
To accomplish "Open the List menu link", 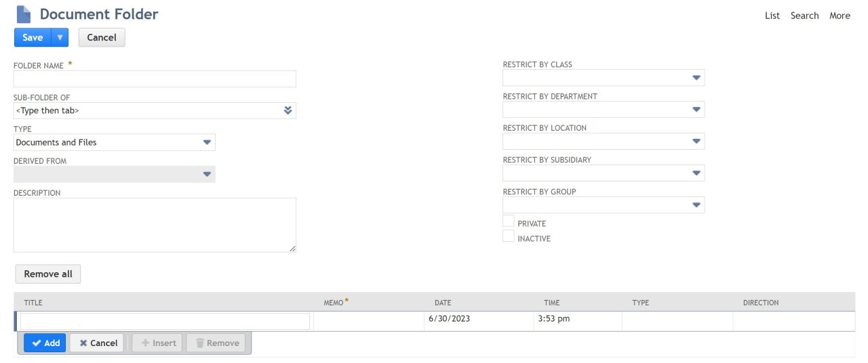I will click(x=772, y=16).
